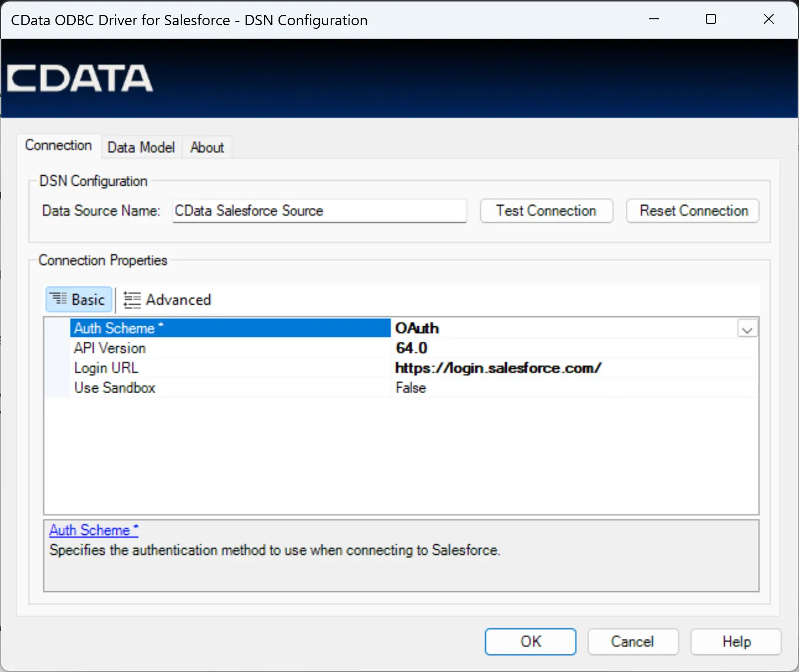This screenshot has height=672, width=799.
Task: Click the Cancel button
Action: (633, 642)
